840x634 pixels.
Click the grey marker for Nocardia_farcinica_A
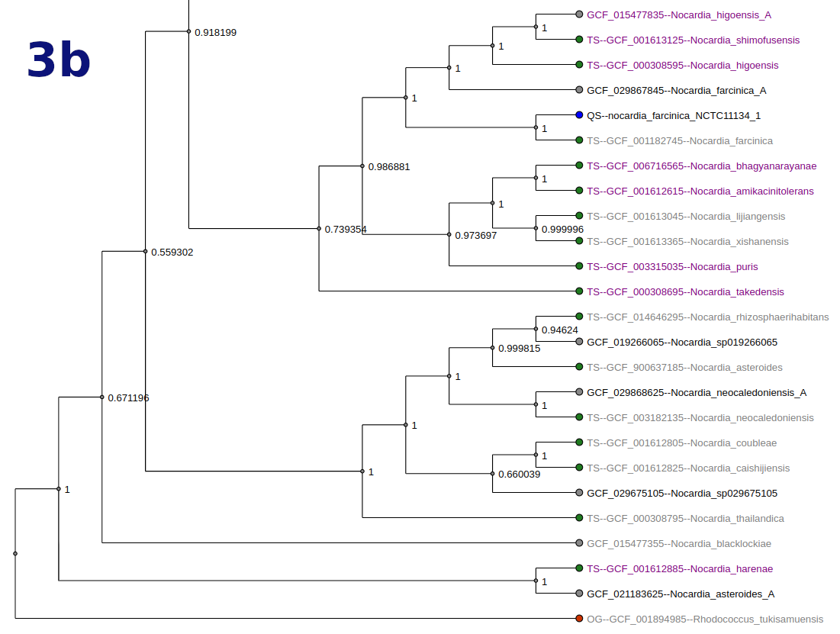(579, 89)
